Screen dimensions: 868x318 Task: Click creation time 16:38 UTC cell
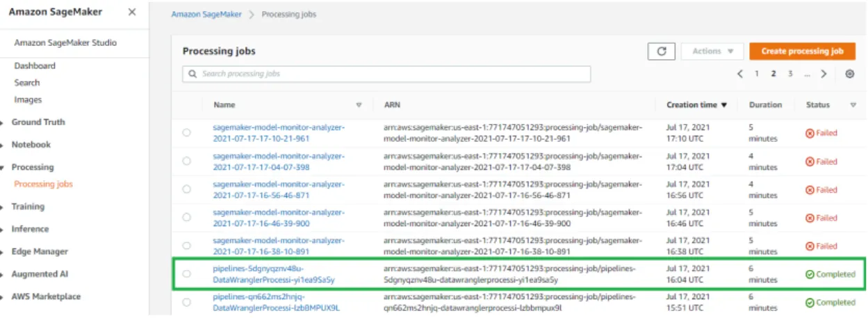pyautogui.click(x=688, y=246)
